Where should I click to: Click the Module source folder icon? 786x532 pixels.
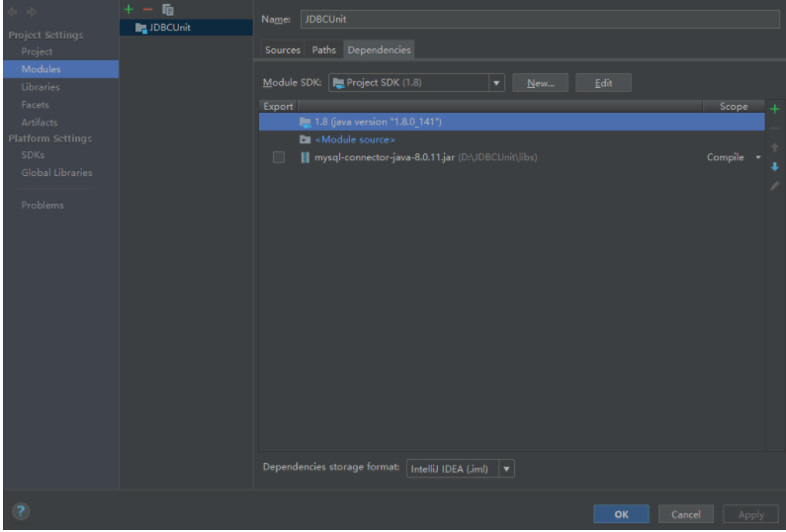coord(305,139)
